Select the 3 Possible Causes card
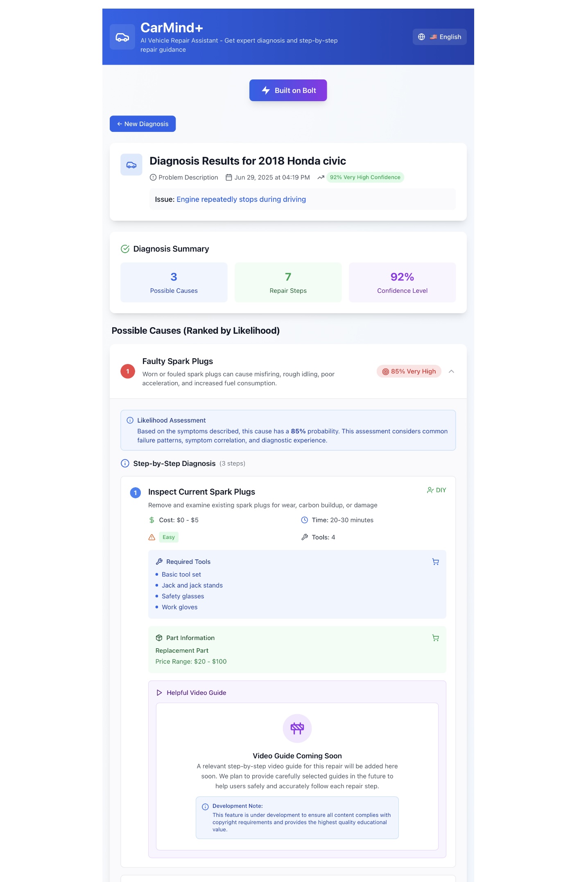Image resolution: width=588 pixels, height=882 pixels. (x=174, y=283)
